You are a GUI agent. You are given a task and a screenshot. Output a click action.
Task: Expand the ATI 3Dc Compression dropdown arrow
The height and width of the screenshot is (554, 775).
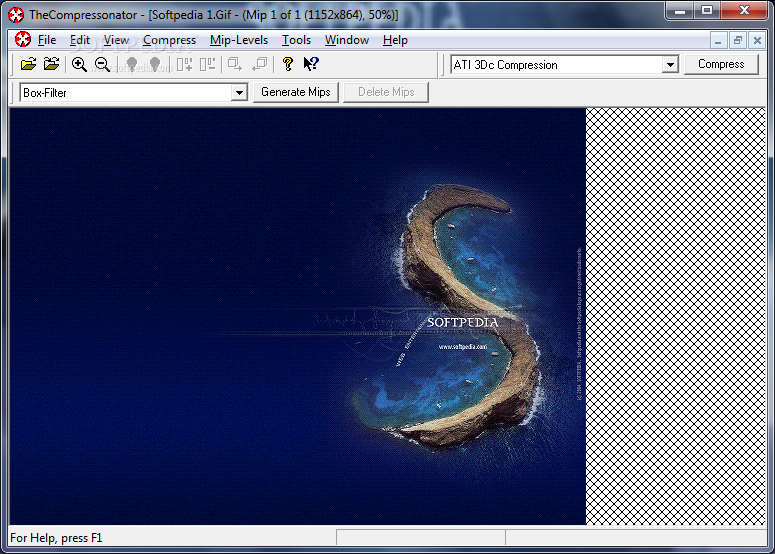point(670,65)
